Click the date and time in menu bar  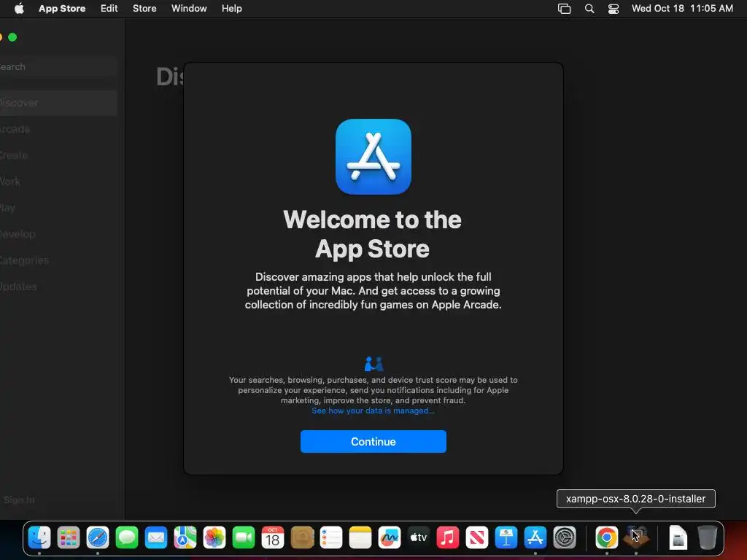[x=682, y=9]
